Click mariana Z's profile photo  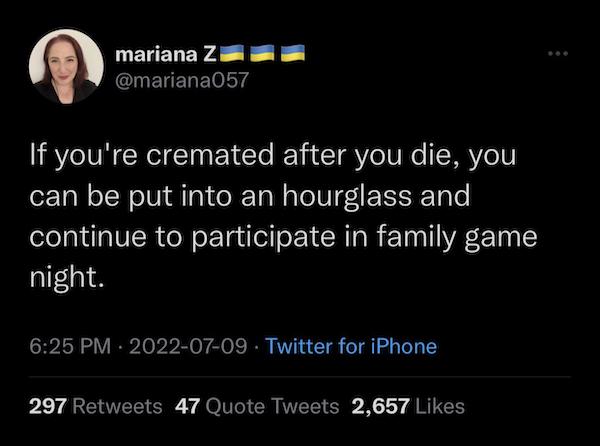point(67,66)
